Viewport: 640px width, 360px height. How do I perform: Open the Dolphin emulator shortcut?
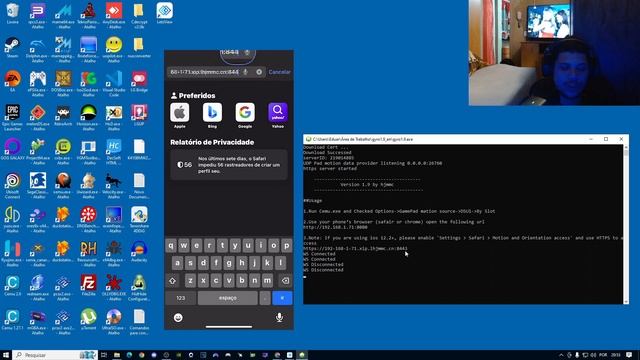[38, 49]
